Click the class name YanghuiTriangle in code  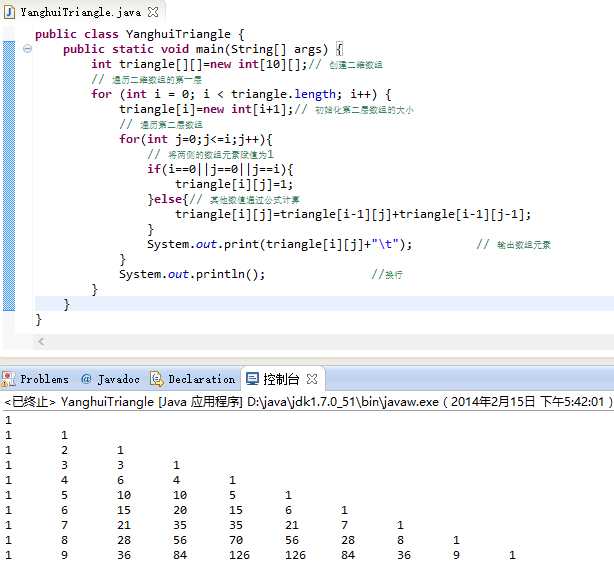[x=178, y=34]
